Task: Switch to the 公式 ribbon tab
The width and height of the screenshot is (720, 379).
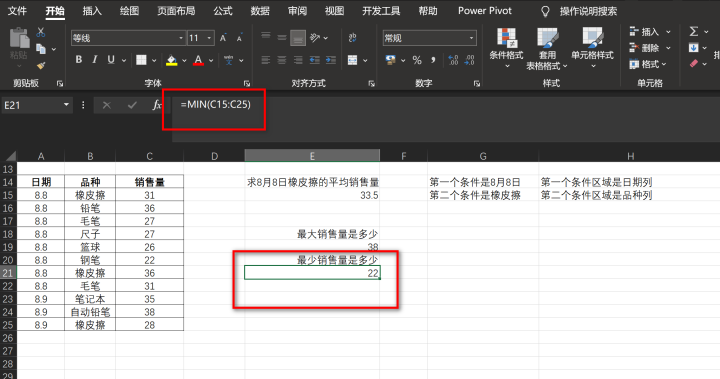Action: coord(223,11)
